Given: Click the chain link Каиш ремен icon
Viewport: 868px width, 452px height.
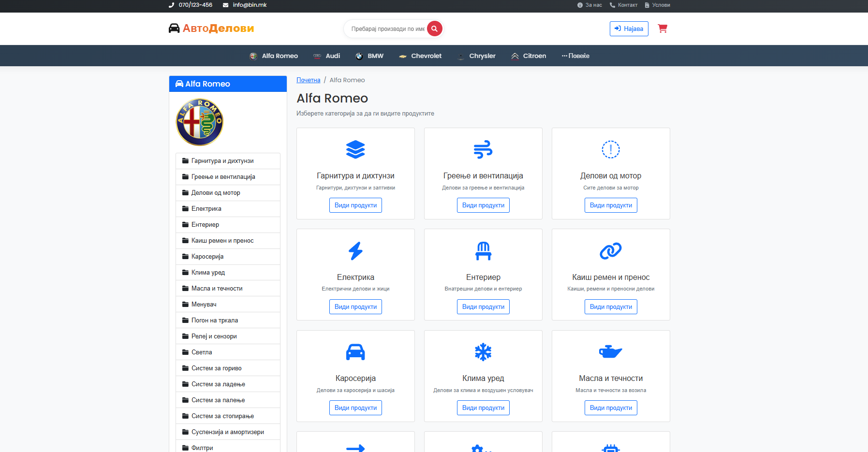Looking at the screenshot, I should pyautogui.click(x=610, y=251).
